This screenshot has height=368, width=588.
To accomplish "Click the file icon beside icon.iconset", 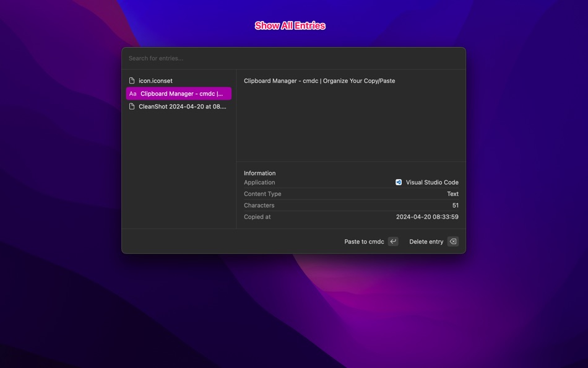I will point(132,80).
